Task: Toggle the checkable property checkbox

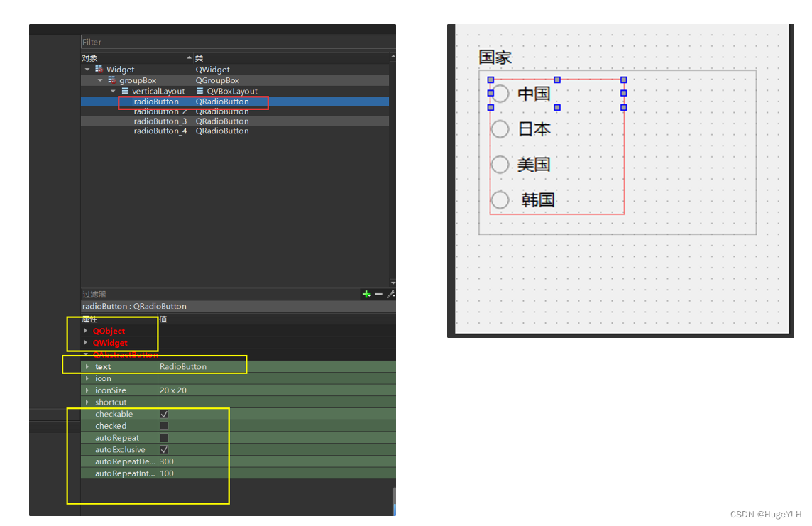Action: [x=164, y=414]
